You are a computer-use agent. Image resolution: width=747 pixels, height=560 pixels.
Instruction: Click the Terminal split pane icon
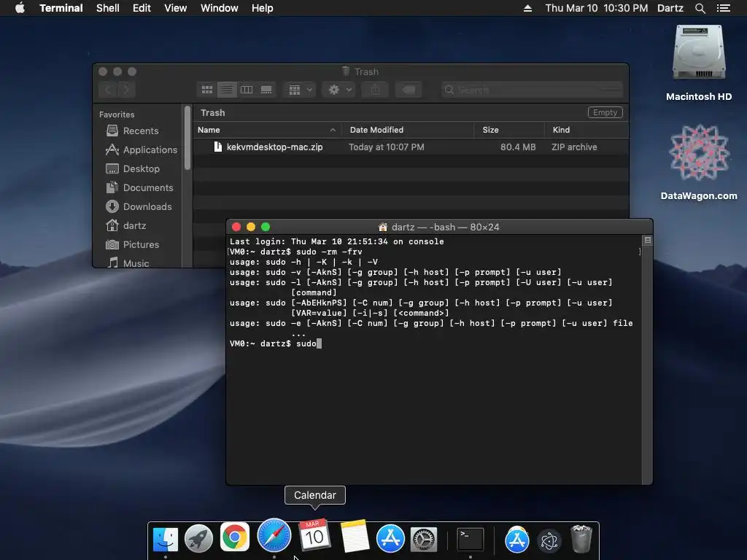(647, 240)
